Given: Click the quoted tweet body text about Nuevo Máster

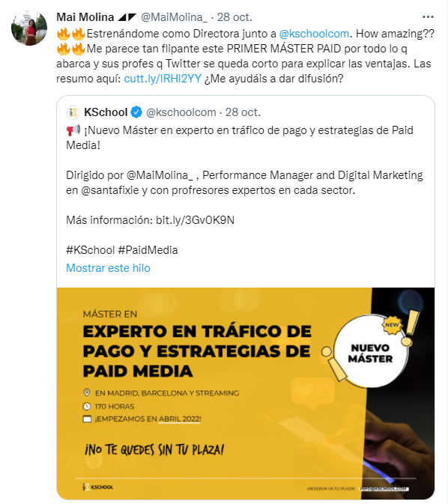Looking at the screenshot, I should (x=240, y=138).
